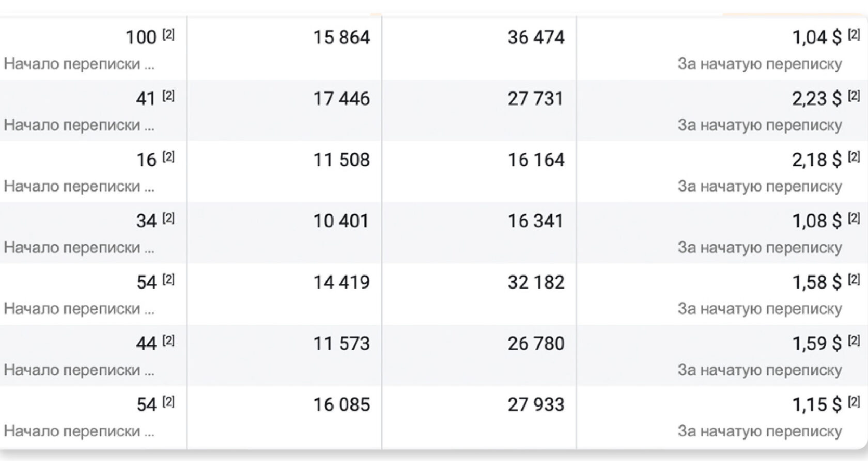Viewport: 868px width, 461px height.
Task: Open footnote [2] beside result 41
Action: pyautogui.click(x=168, y=96)
